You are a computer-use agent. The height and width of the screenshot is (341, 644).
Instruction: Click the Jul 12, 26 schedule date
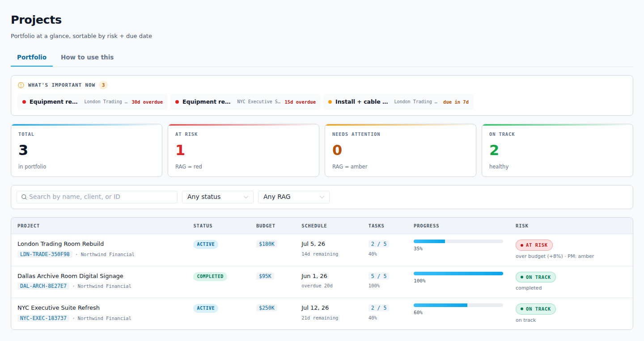[x=315, y=308]
